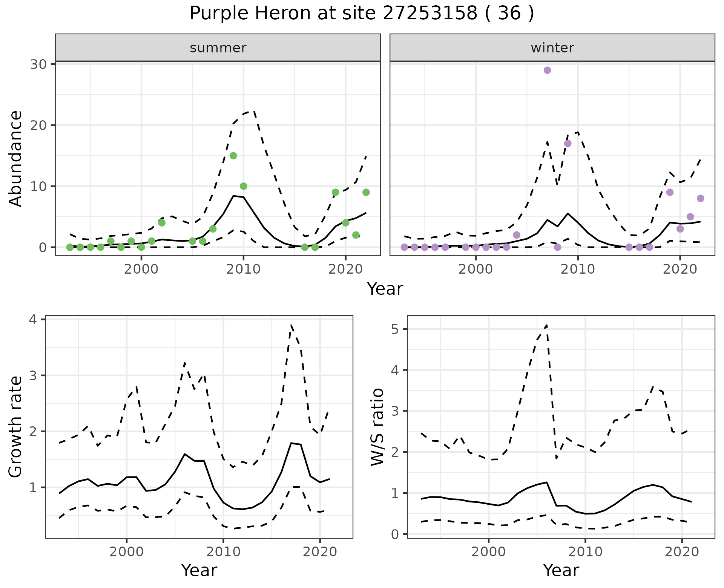Click the Growth rate y-axis label
Image resolution: width=724 pixels, height=588 pixels.
(16, 427)
